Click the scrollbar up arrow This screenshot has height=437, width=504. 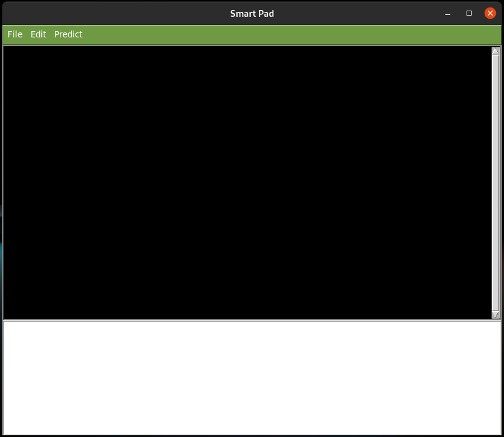coord(495,50)
